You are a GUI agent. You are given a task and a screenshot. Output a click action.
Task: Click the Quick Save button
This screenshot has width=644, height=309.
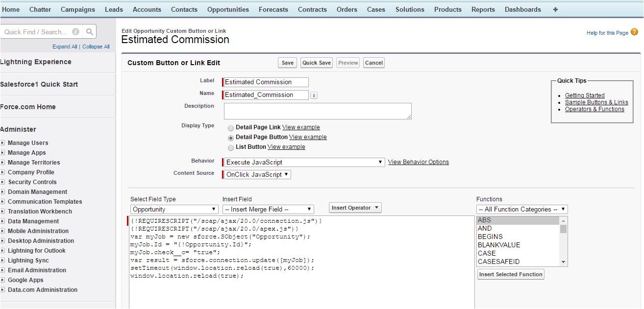(316, 63)
